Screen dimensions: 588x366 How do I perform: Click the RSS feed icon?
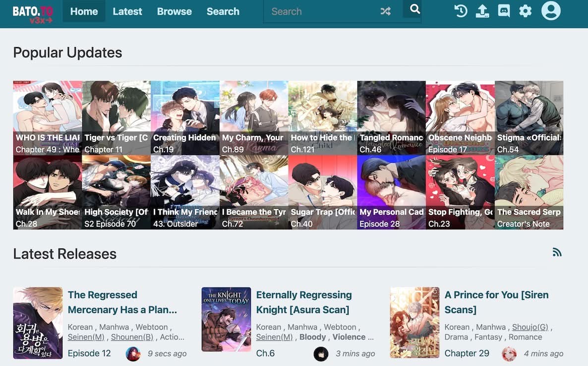pyautogui.click(x=557, y=252)
